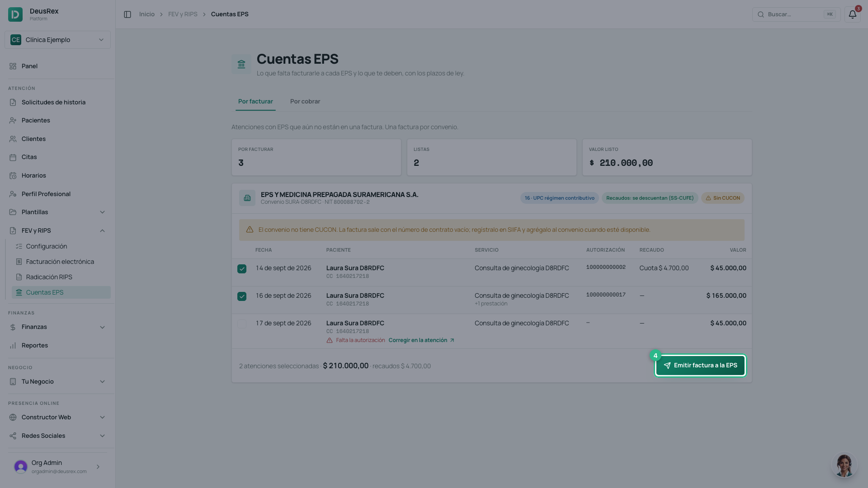Open the Clientes section

(57, 139)
